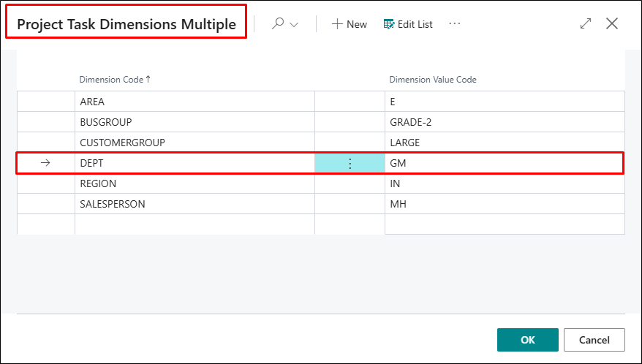This screenshot has width=642, height=364.
Task: Click the SALESPERSON dimension code cell
Action: [112, 204]
